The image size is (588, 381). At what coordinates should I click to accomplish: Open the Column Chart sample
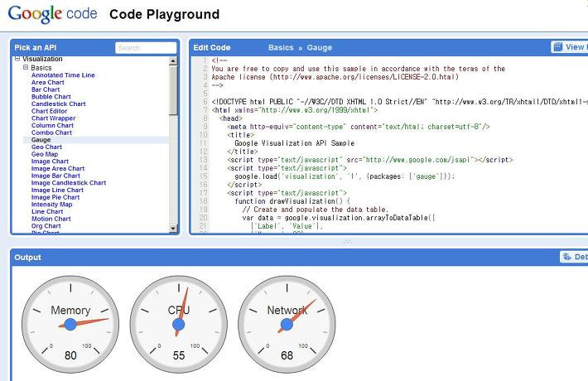(52, 125)
